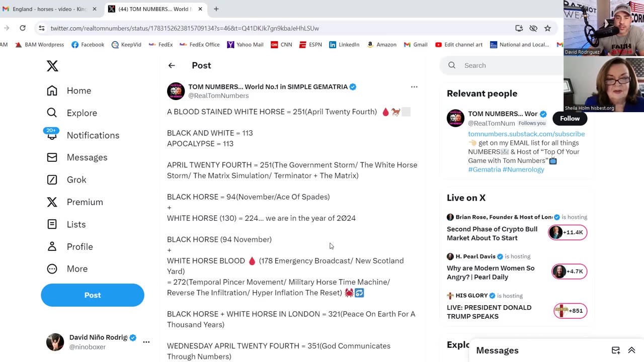Open BAM Wordpress bookmark
The height and width of the screenshot is (362, 644).
(x=39, y=45)
